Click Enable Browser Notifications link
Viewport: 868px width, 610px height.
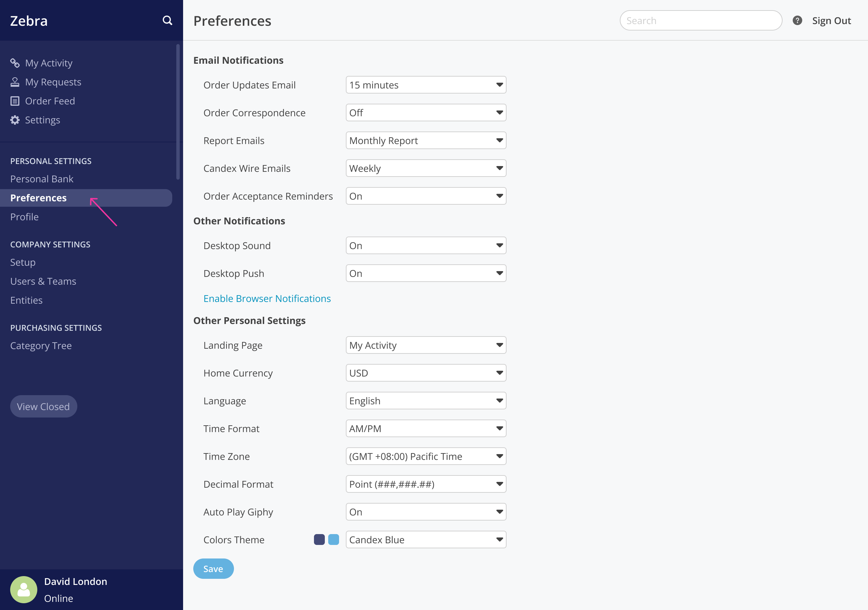[x=267, y=299]
